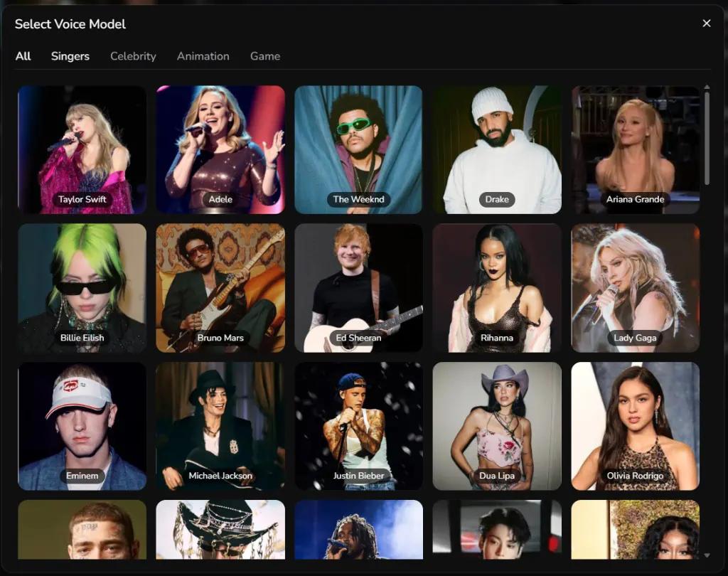Choose the Ariana Grande voice card
Screen dimensions: 728x576
(635, 149)
